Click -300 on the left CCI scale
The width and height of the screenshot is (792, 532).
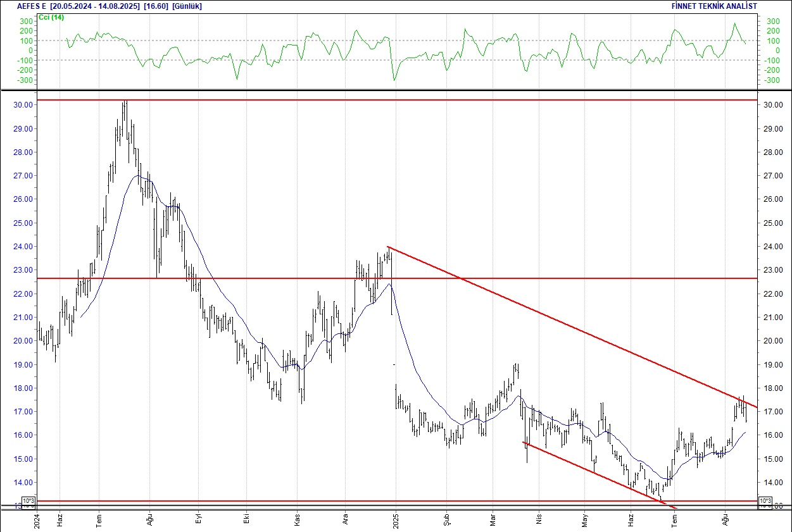tap(24, 80)
